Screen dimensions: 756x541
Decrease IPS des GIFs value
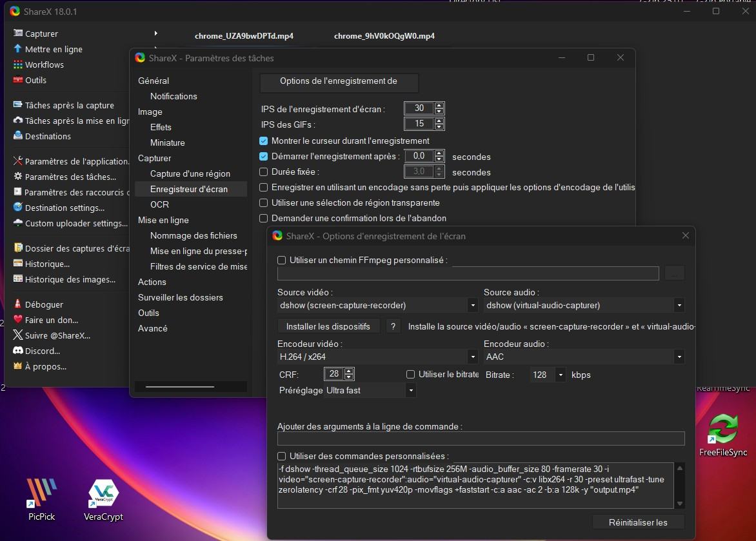pyautogui.click(x=439, y=127)
